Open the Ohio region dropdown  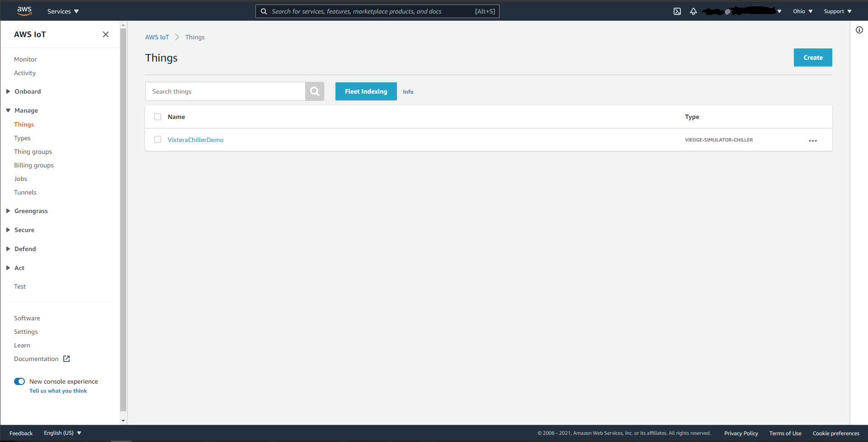pos(802,11)
